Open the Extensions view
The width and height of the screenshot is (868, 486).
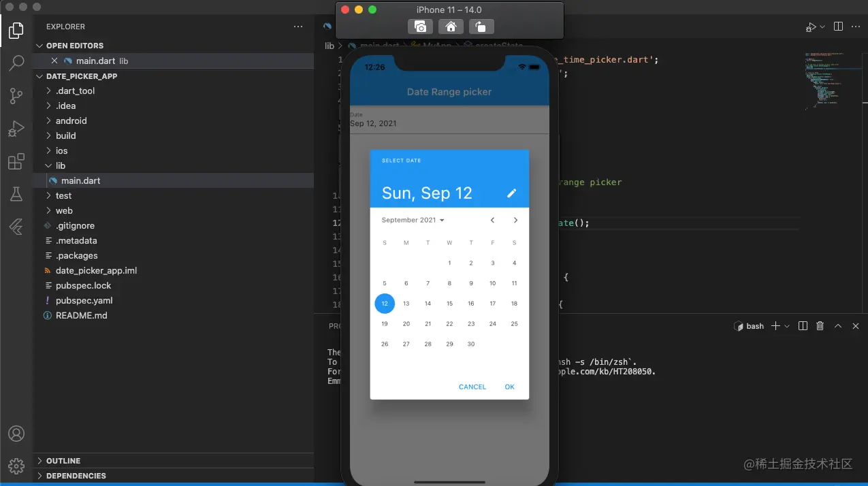(x=16, y=161)
